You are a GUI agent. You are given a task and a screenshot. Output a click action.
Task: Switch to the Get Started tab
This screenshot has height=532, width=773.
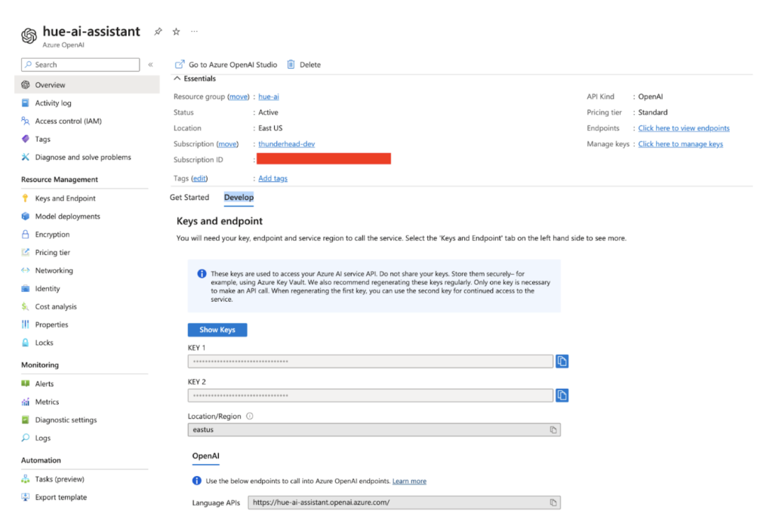(x=189, y=198)
